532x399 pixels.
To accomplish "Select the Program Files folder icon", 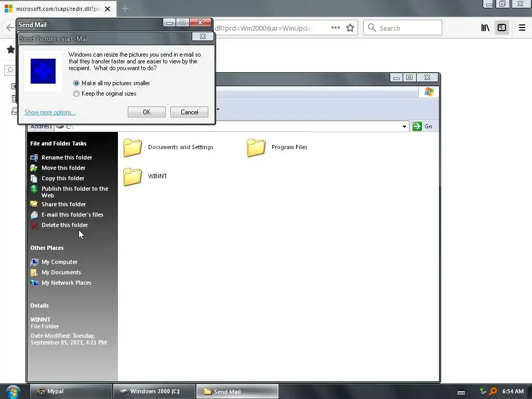I will [x=256, y=148].
